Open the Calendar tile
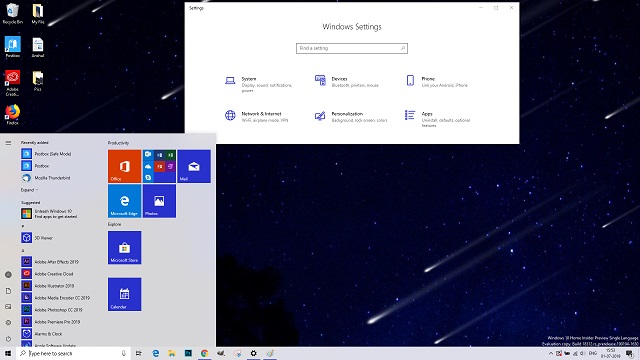Screen dimensions: 640x360 tap(124, 294)
